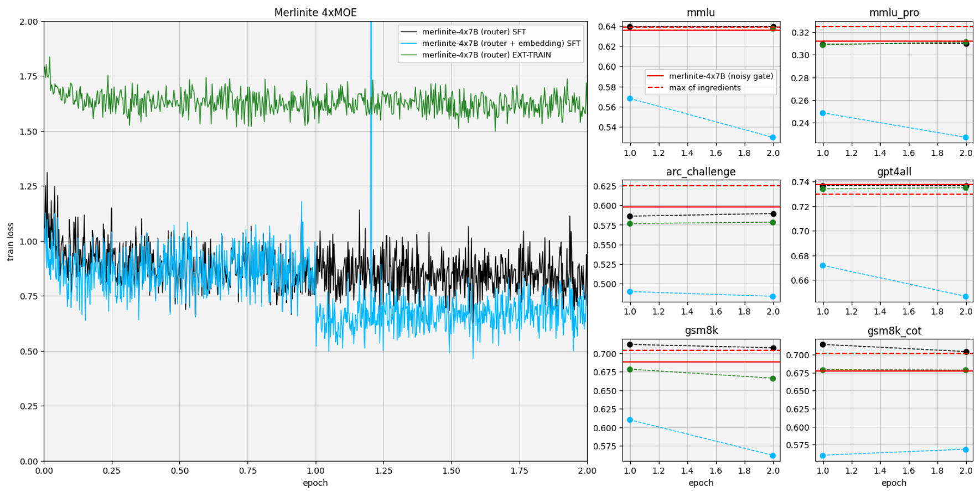Click the '0.64' tick on mmlu y-axis
Viewport: 980px width, 492px height.
pyautogui.click(x=607, y=27)
